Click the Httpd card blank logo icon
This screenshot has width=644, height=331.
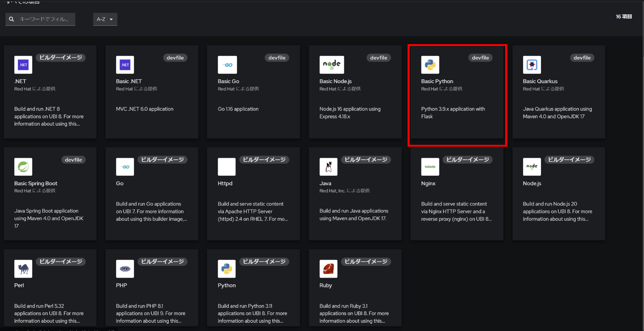tap(227, 167)
